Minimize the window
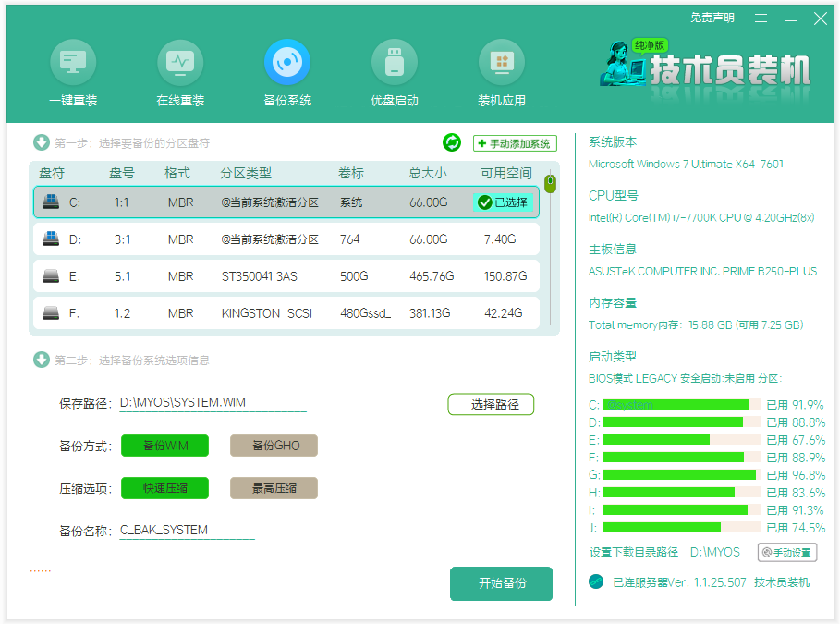The height and width of the screenshot is (624, 840). [x=791, y=19]
